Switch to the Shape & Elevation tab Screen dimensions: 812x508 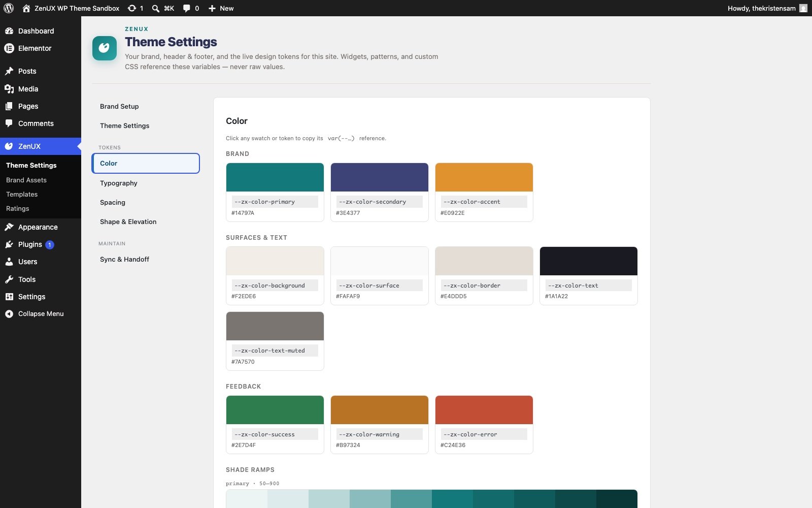146,221
